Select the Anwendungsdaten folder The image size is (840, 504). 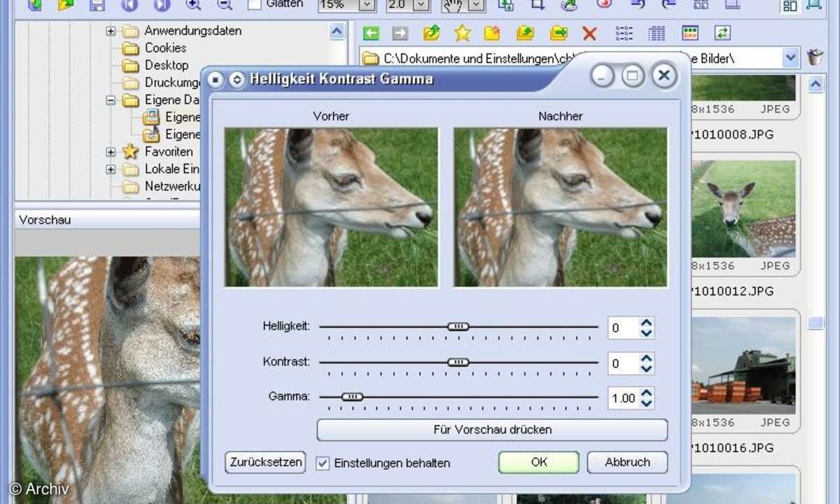[192, 31]
